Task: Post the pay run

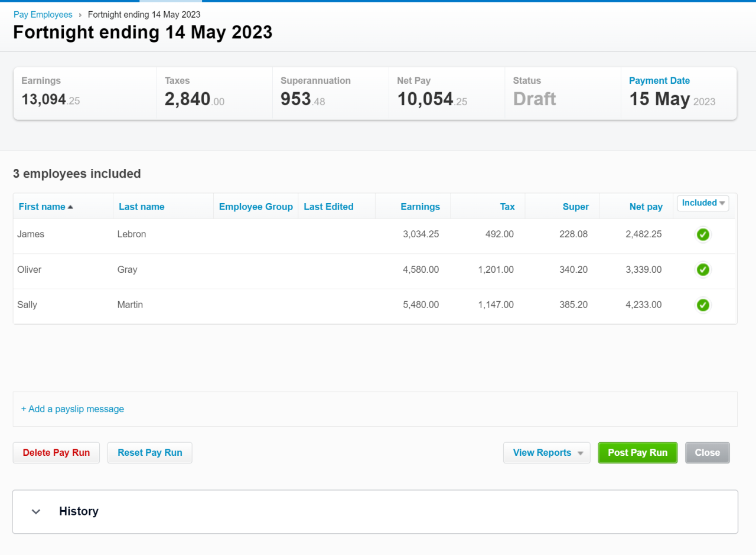Action: click(x=637, y=452)
